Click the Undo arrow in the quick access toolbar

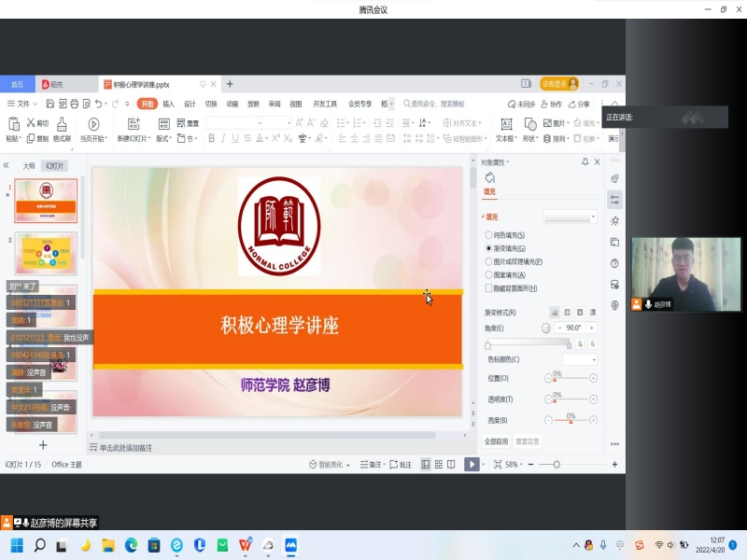pos(98,104)
